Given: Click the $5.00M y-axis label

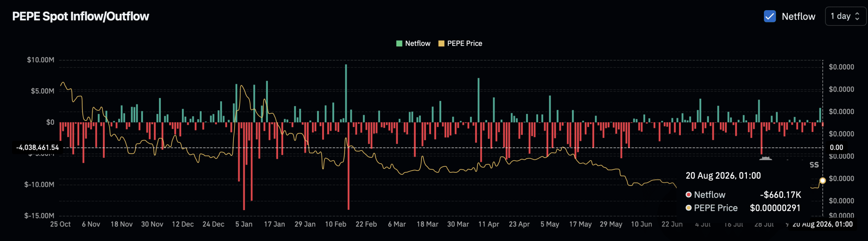Looking at the screenshot, I should pos(42,91).
